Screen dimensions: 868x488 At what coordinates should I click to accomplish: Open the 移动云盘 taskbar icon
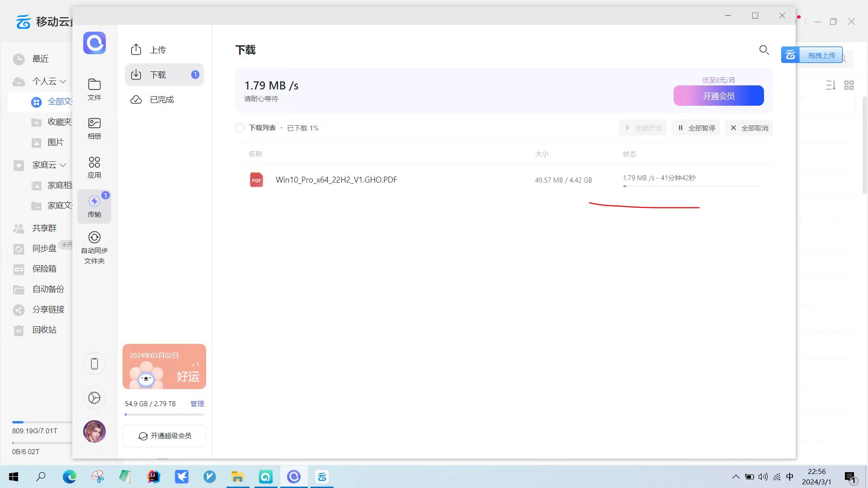(x=322, y=477)
